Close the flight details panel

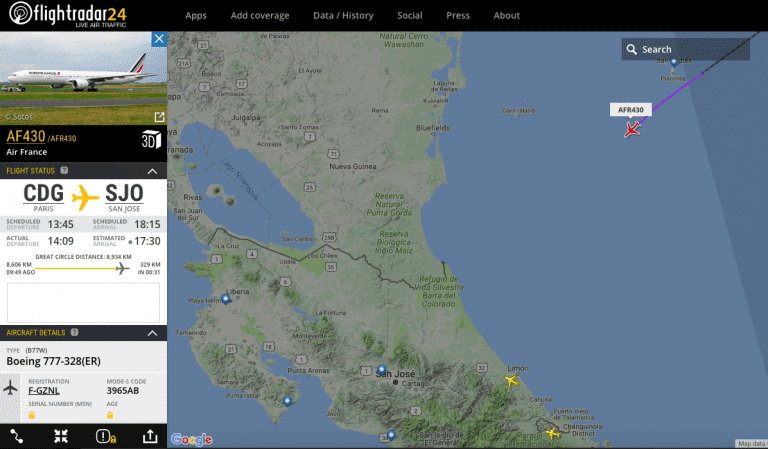coord(158,39)
